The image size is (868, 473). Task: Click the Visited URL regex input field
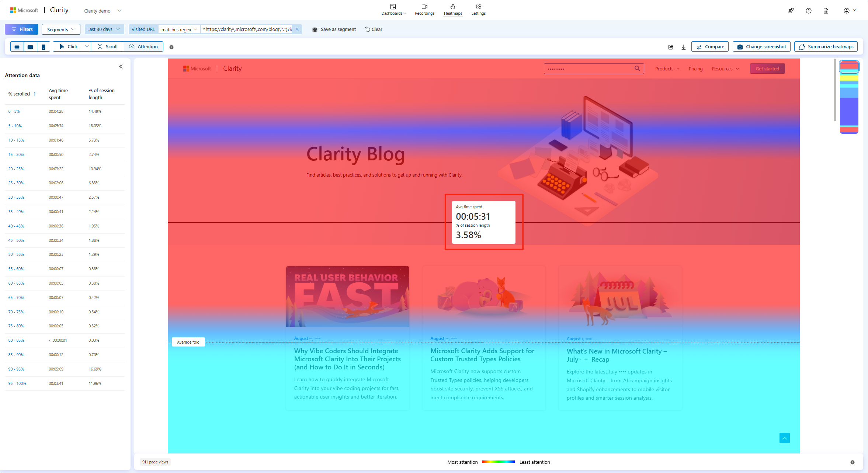coord(247,29)
